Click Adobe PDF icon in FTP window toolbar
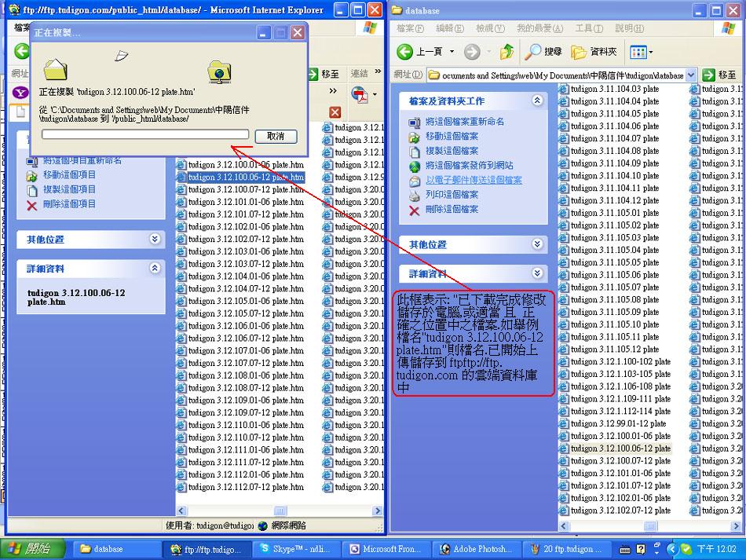The width and height of the screenshot is (746, 560). coord(360,93)
